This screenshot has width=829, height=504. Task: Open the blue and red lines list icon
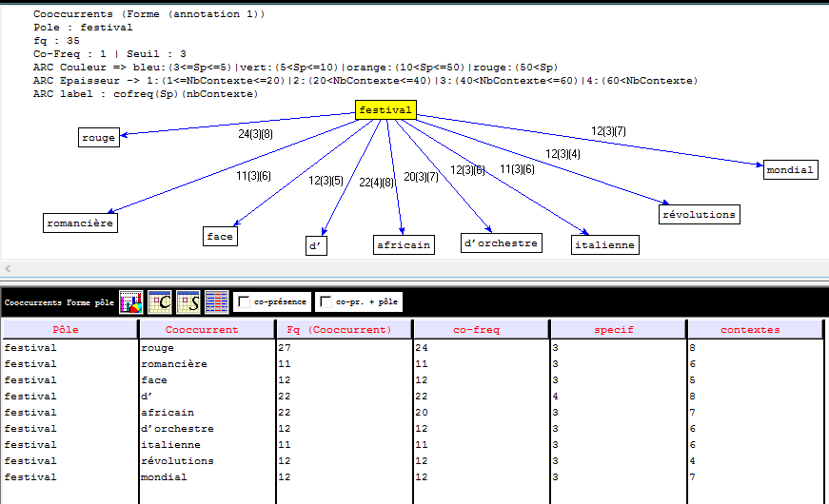coord(217,302)
